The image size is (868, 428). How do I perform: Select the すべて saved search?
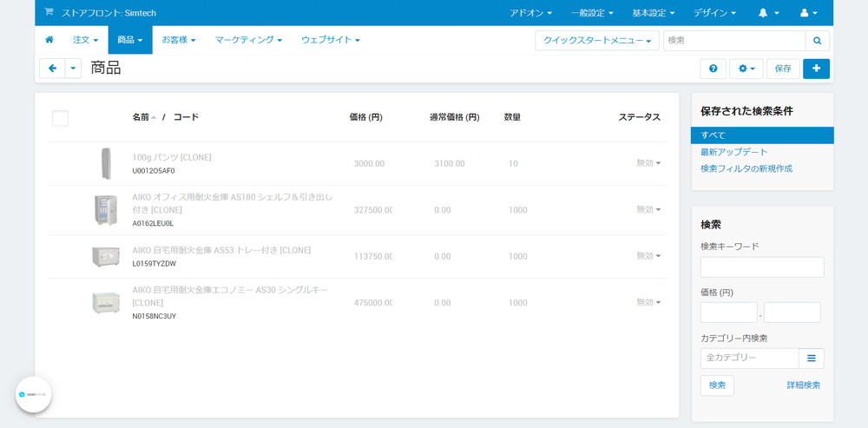click(762, 135)
